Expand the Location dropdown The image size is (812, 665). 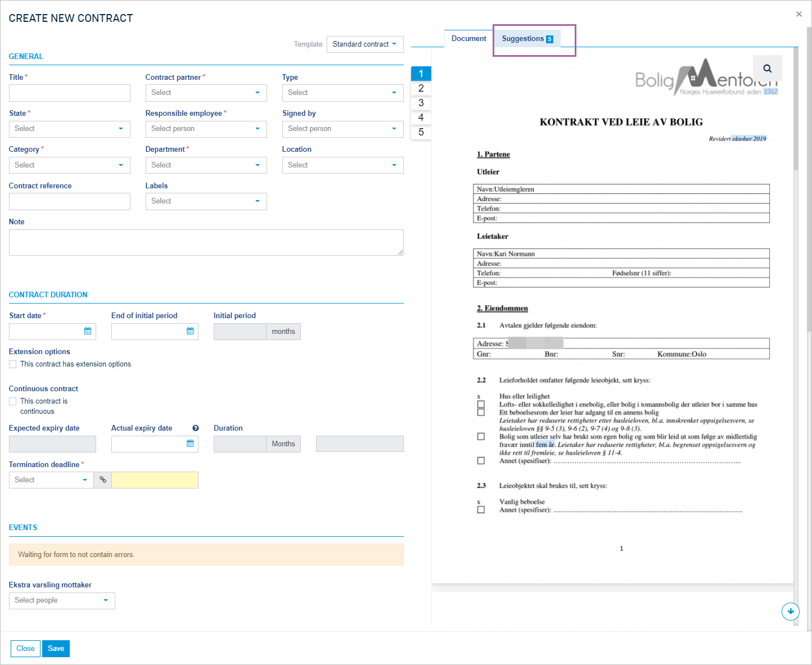tap(342, 165)
